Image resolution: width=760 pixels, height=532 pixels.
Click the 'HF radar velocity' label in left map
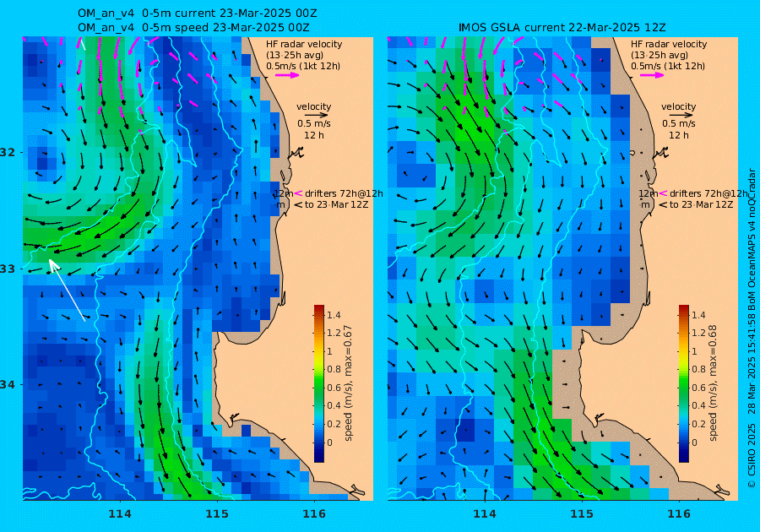click(304, 44)
